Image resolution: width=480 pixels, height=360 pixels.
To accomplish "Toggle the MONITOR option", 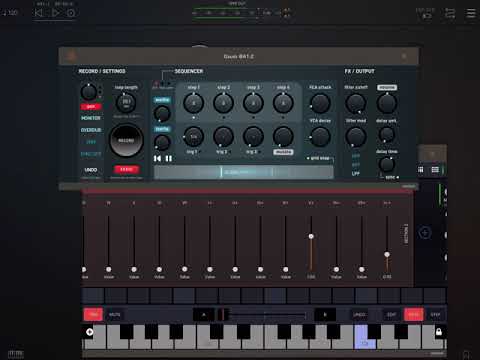I will click(91, 118).
